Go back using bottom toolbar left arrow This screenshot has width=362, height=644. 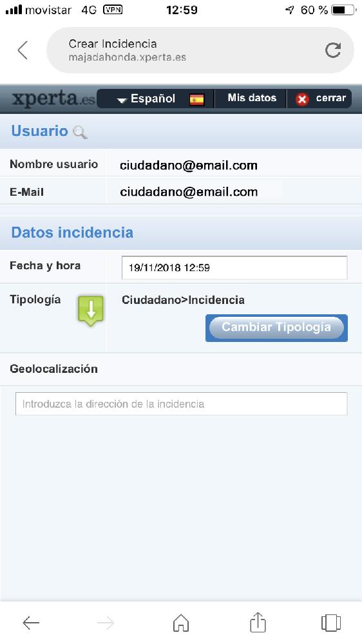click(31, 623)
